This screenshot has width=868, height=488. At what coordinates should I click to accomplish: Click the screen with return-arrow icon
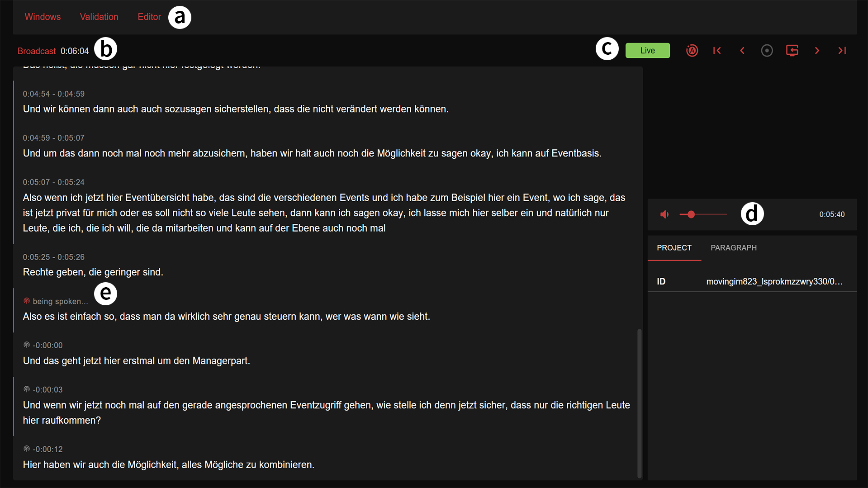(792, 51)
